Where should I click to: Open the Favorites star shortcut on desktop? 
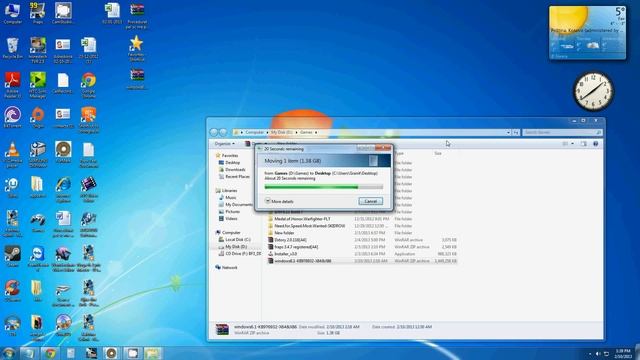[x=136, y=48]
